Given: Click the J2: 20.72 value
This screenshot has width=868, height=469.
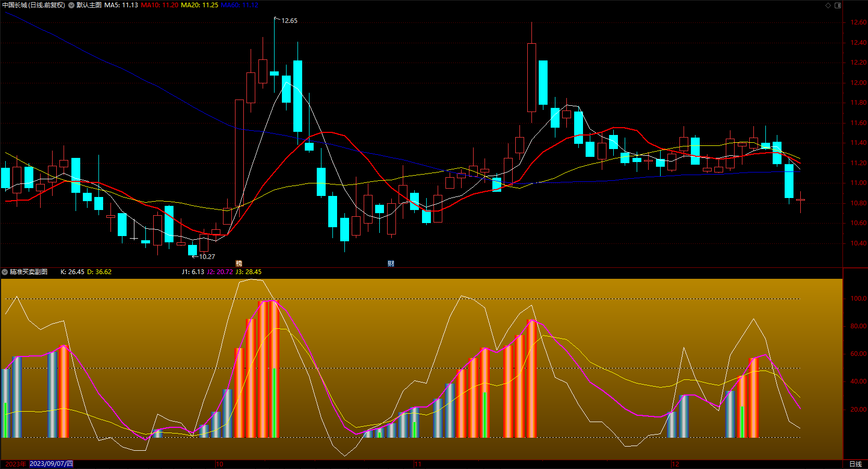Looking at the screenshot, I should [x=220, y=272].
